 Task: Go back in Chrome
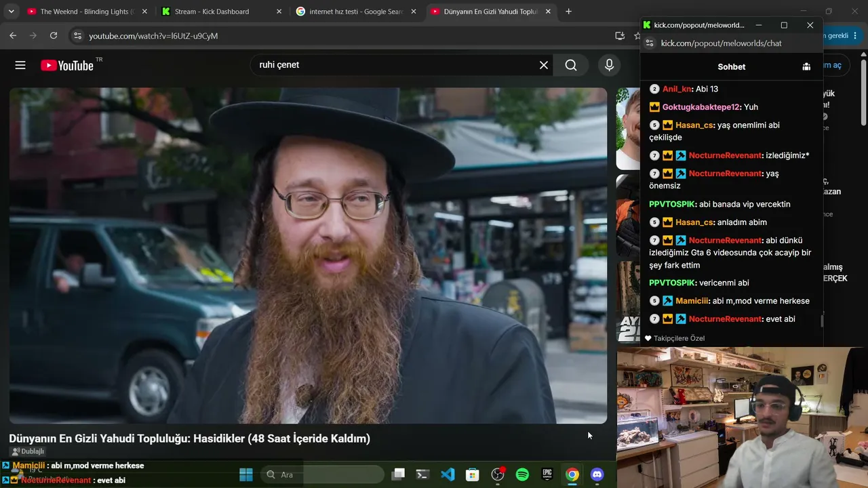[13, 35]
